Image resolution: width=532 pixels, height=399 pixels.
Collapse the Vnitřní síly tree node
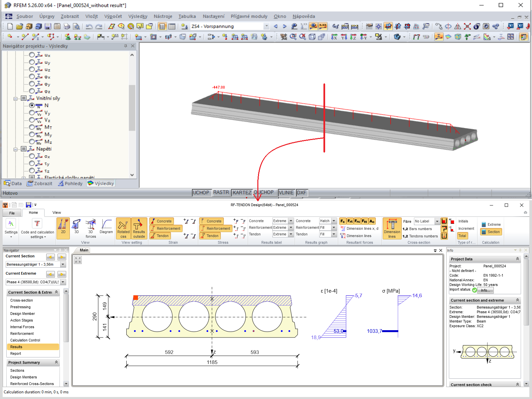tap(15, 99)
